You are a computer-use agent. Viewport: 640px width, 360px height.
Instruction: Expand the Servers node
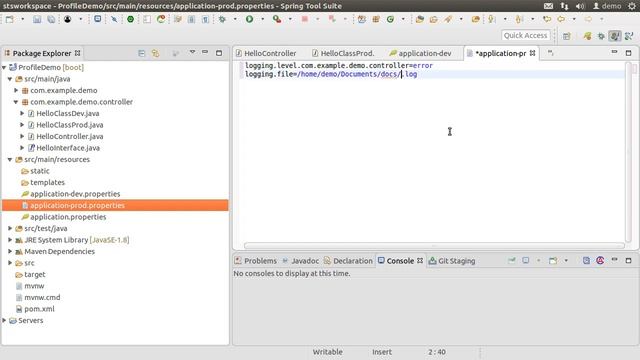(4, 320)
